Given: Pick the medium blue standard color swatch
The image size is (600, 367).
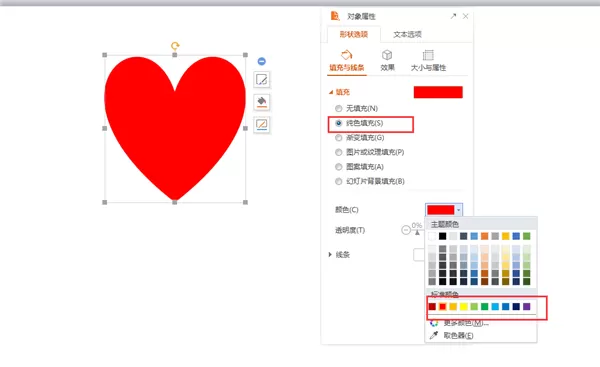Looking at the screenshot, I should pos(506,307).
